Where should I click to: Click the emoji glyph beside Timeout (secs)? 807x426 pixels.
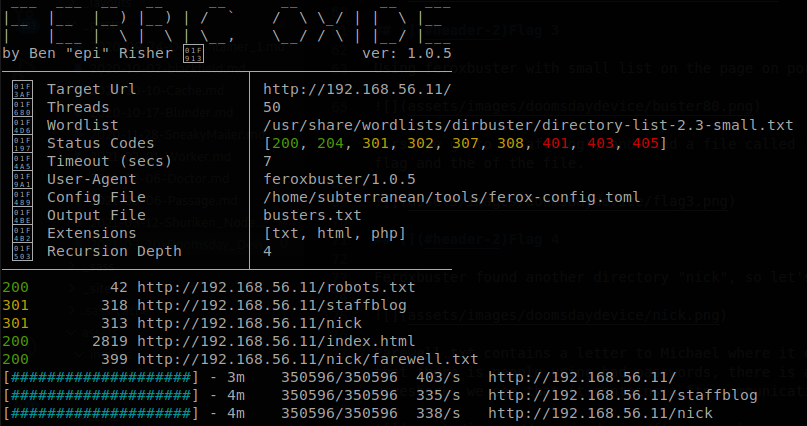pos(22,162)
